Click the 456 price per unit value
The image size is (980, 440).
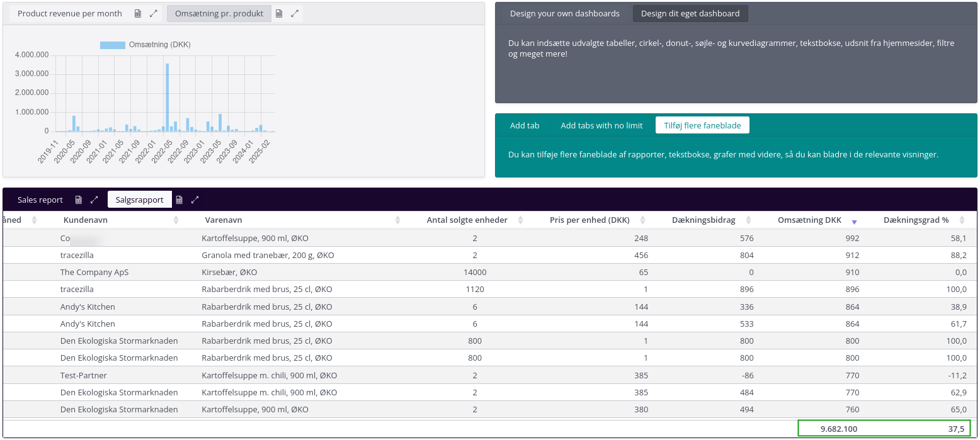click(x=641, y=255)
